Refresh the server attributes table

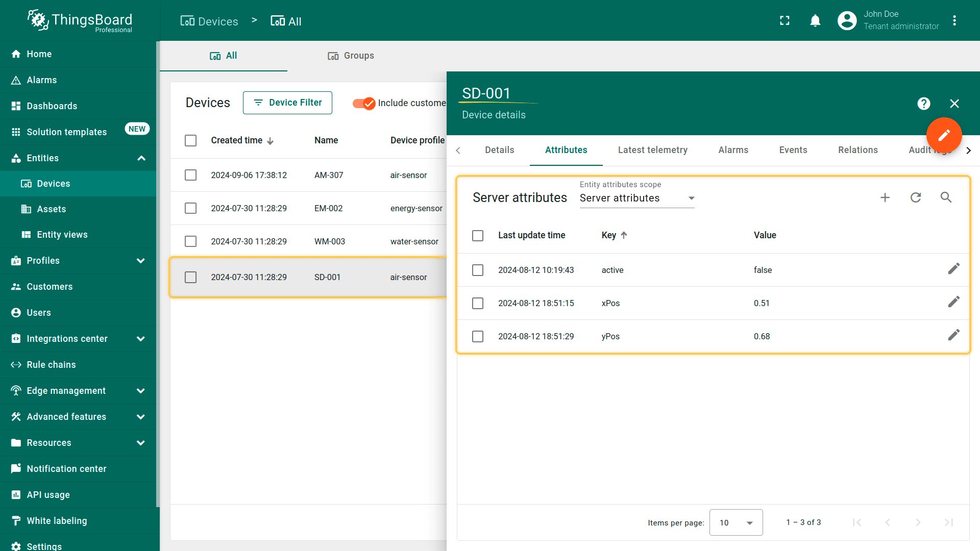click(916, 197)
